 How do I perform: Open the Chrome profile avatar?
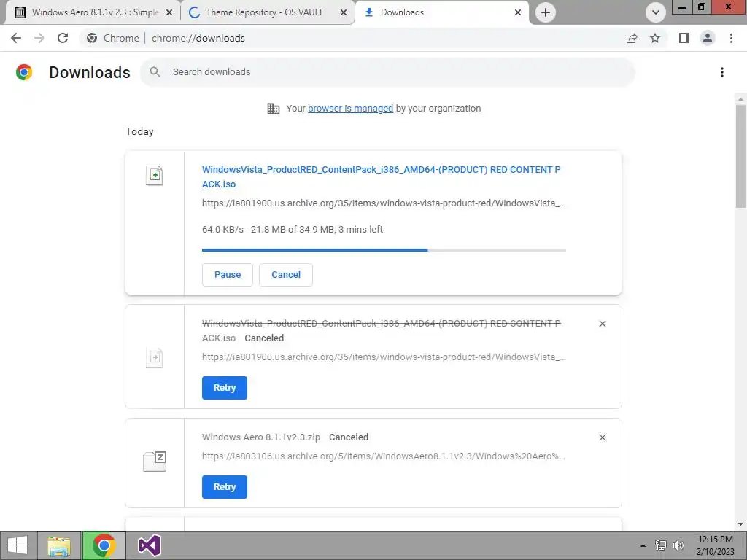(x=708, y=38)
